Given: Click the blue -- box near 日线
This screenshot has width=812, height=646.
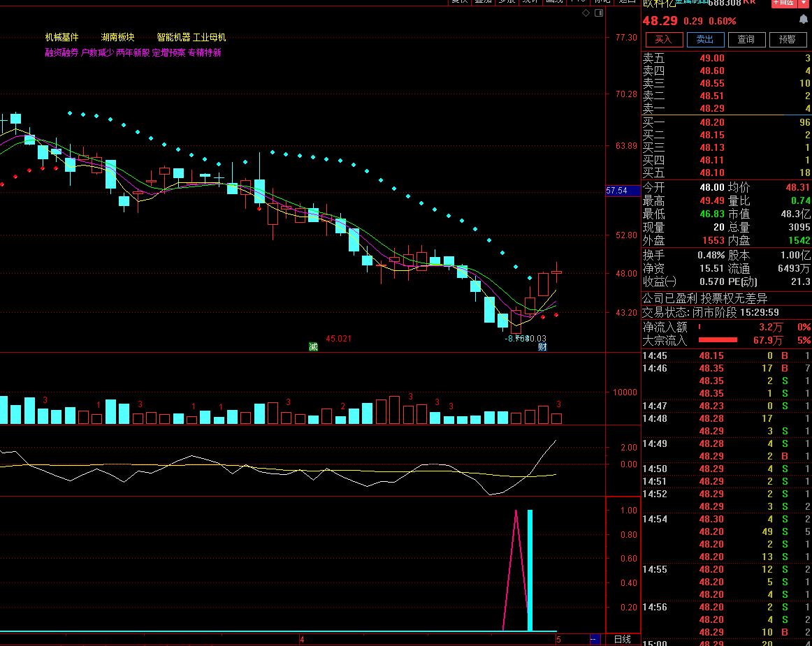Looking at the screenshot, I should point(595,639).
